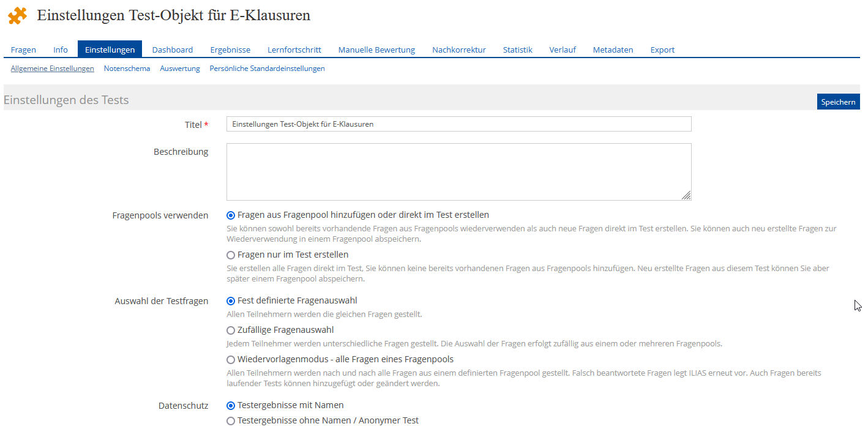
Task: Click into the Titel input field
Action: [459, 124]
